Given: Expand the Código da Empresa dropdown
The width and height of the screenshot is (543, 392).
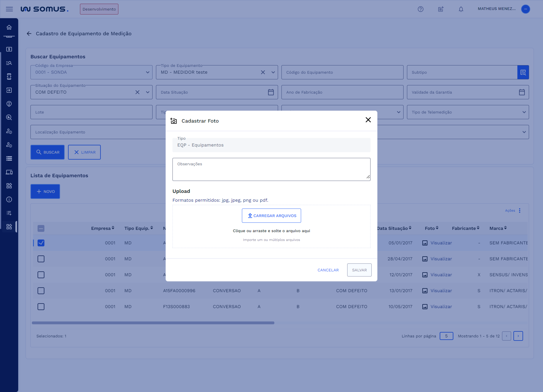Looking at the screenshot, I should pyautogui.click(x=147, y=72).
